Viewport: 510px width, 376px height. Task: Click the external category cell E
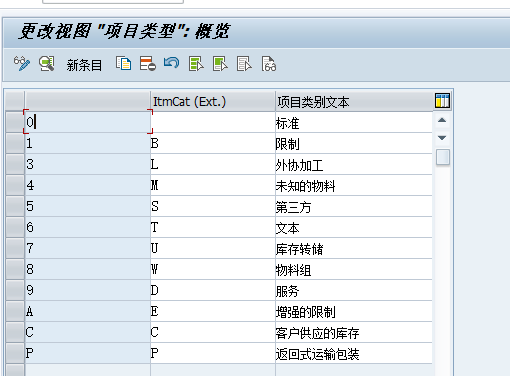(x=213, y=311)
